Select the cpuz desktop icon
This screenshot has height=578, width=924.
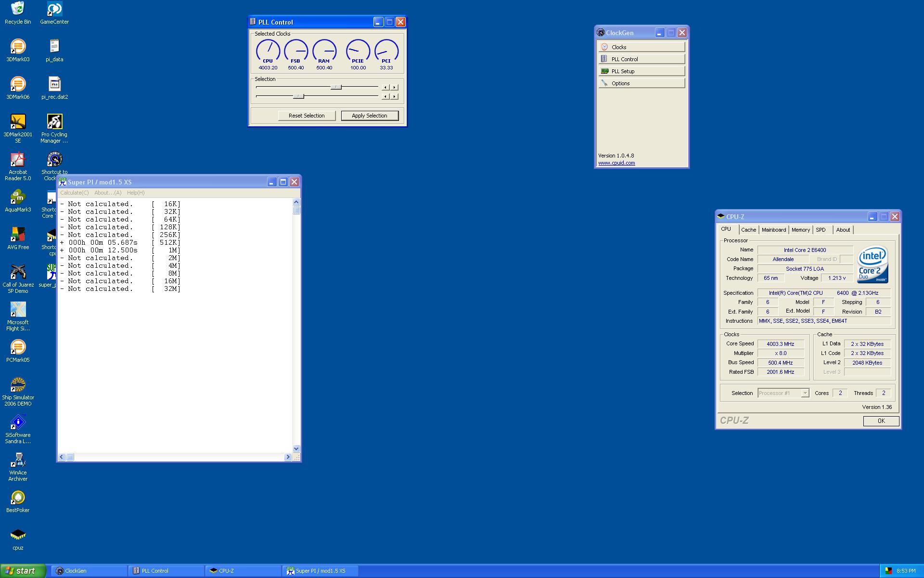pos(18,539)
